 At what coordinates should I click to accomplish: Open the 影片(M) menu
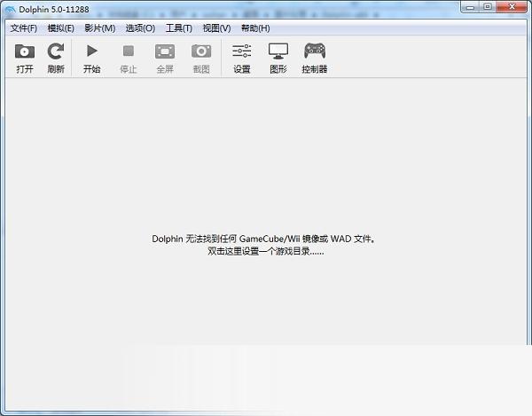click(100, 28)
